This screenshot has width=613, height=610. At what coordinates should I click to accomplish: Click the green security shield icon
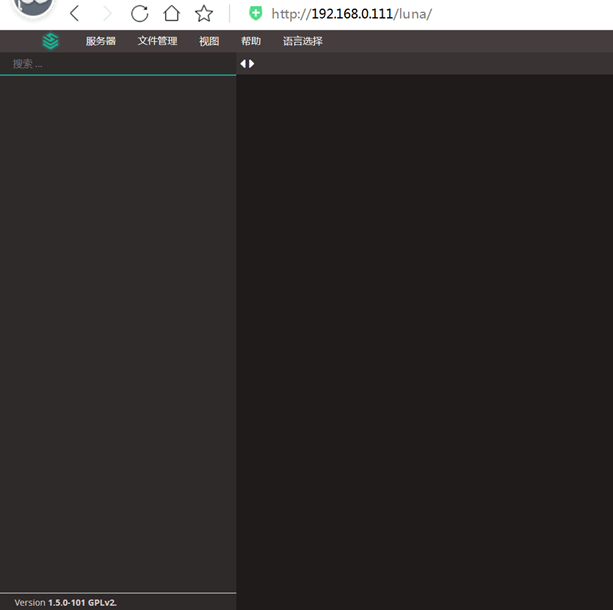click(x=255, y=14)
